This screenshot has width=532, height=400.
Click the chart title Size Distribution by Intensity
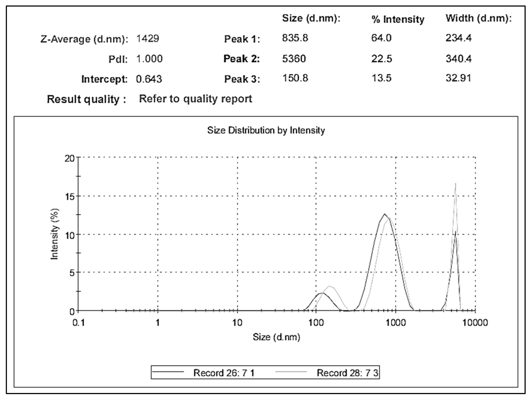[266, 130]
